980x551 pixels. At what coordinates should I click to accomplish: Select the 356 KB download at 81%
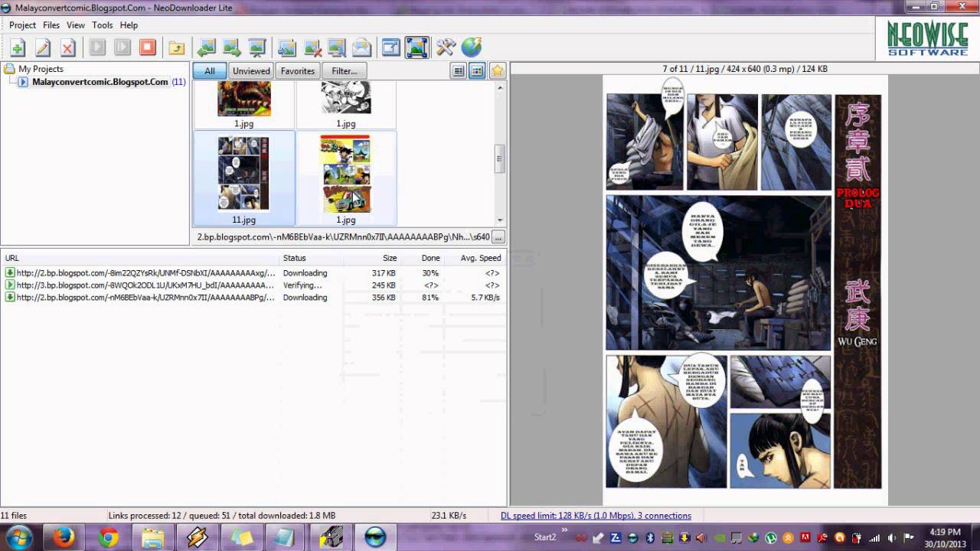coord(253,298)
